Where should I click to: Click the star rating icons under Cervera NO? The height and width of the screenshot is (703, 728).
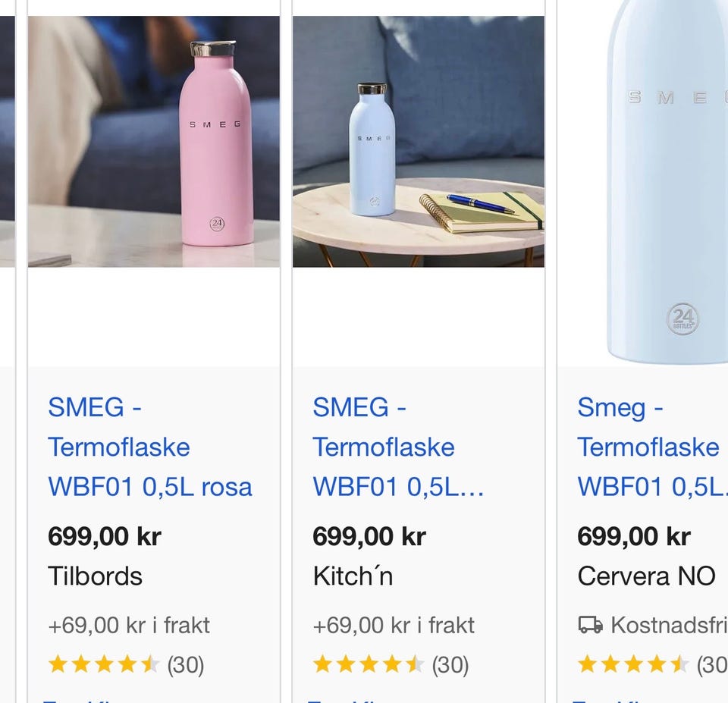click(x=633, y=664)
